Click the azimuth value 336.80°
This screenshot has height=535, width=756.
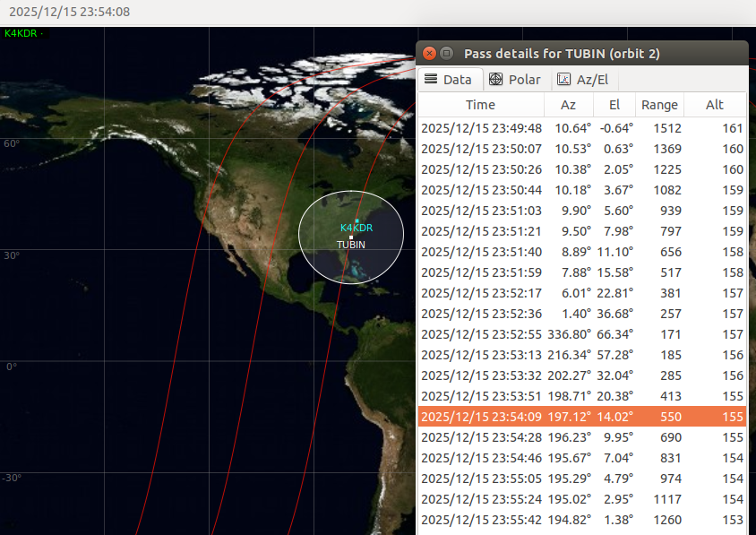tap(570, 334)
